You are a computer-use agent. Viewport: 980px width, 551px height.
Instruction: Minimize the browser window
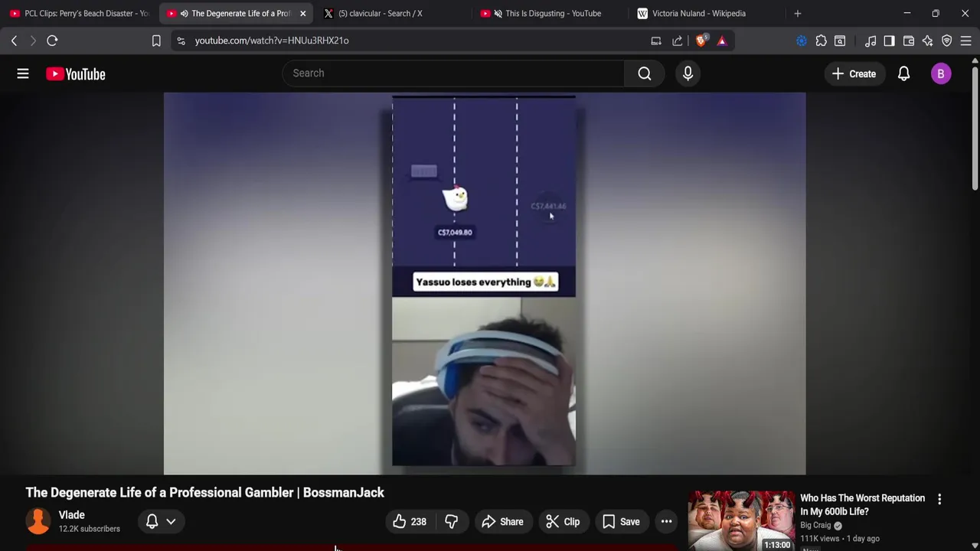906,13
